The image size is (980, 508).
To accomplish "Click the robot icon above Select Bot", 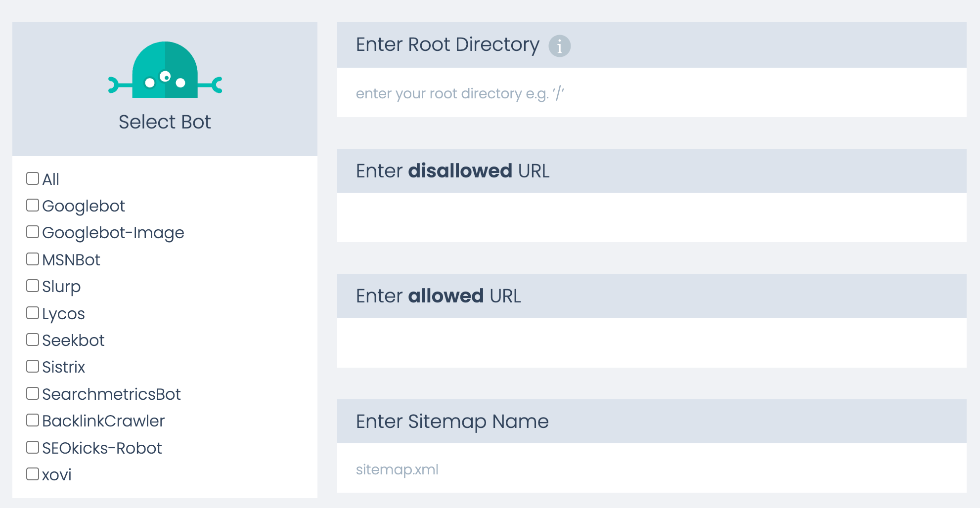I will tap(165, 72).
